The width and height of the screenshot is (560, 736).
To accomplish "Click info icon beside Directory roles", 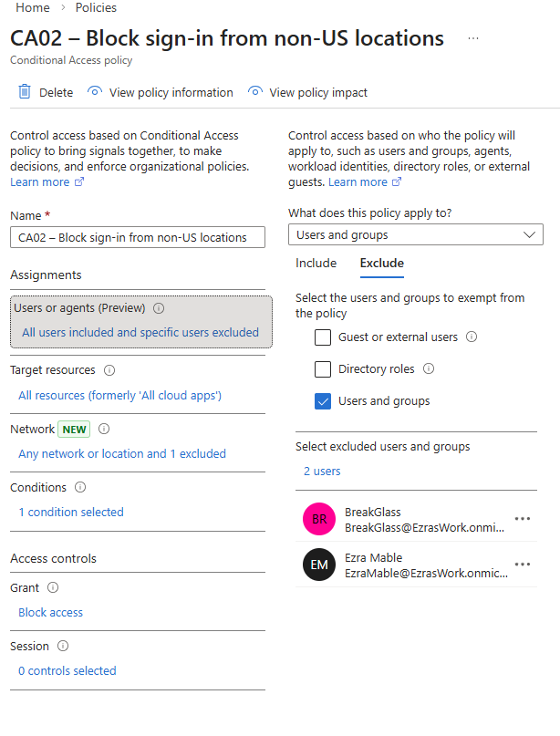I will pyautogui.click(x=429, y=369).
